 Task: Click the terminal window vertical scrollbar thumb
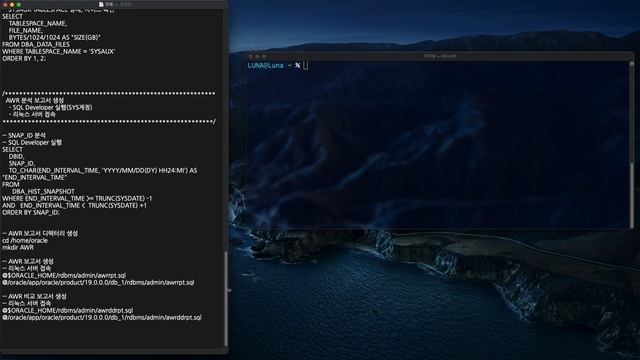[632, 195]
